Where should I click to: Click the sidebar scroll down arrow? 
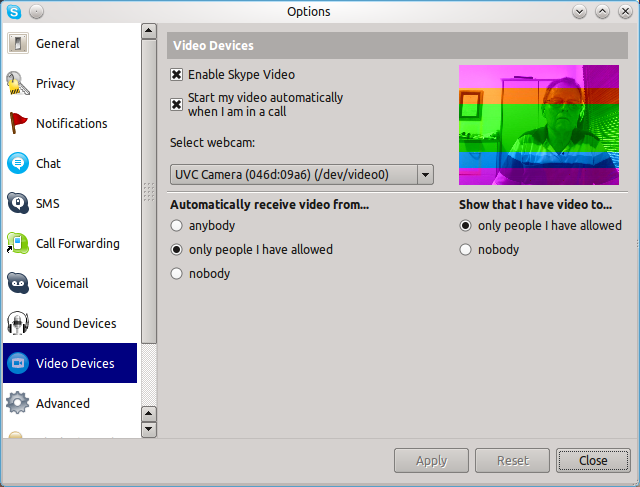pyautogui.click(x=149, y=429)
